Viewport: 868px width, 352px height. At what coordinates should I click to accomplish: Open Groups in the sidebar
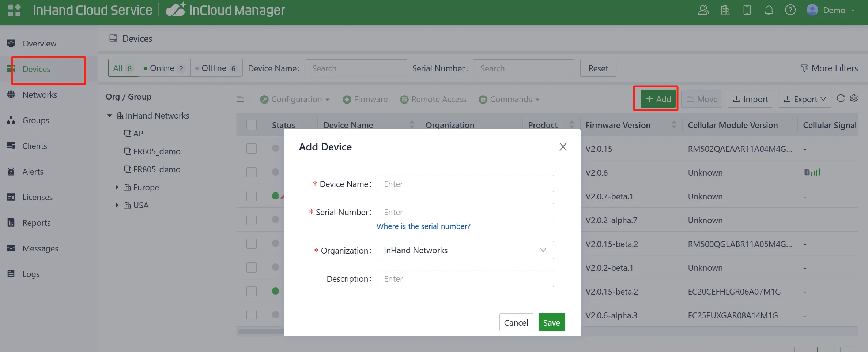click(35, 120)
